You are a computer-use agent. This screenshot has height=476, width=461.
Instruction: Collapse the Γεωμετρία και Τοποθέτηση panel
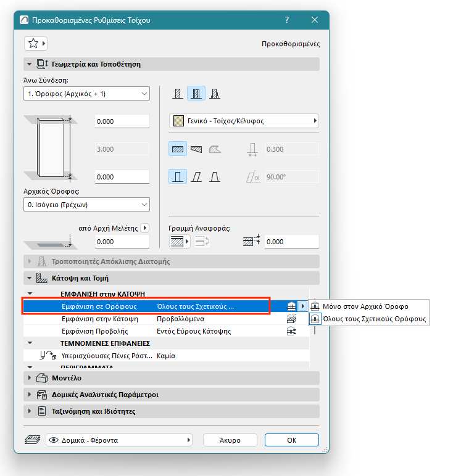30,64
